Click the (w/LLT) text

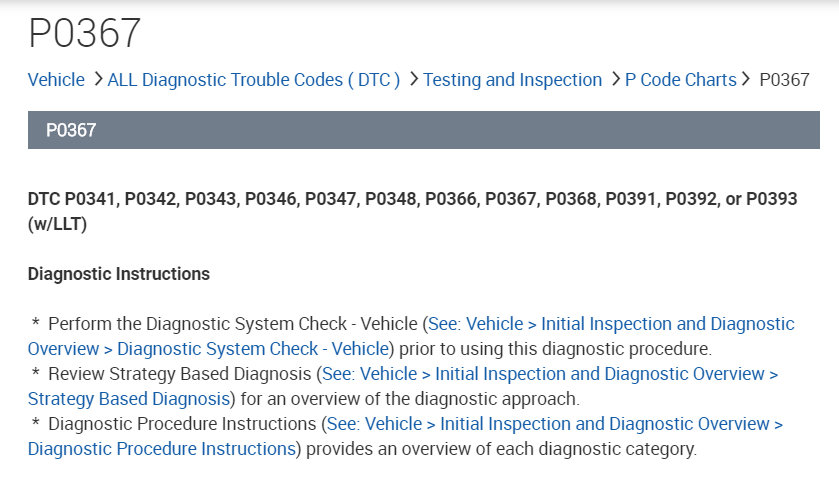pos(58,224)
